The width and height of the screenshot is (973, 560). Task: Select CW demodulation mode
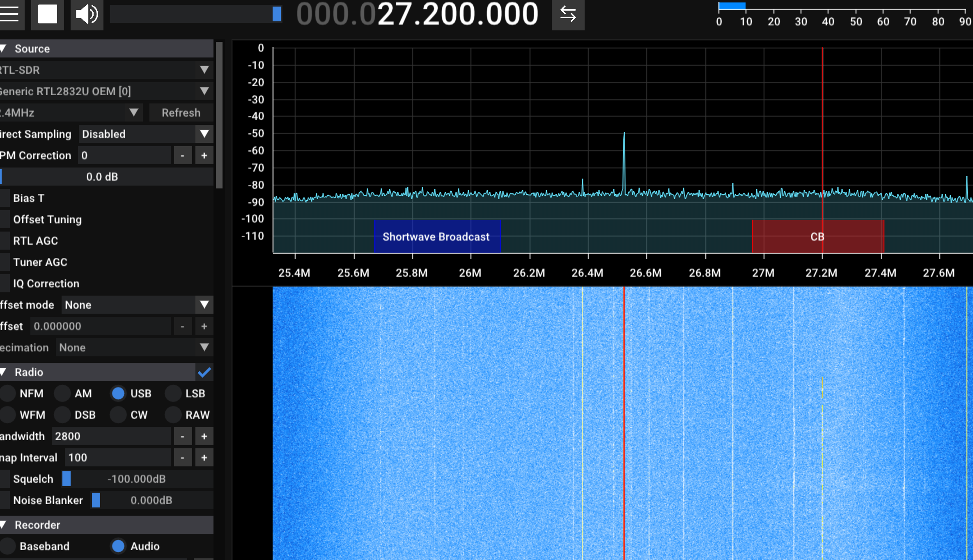(118, 415)
